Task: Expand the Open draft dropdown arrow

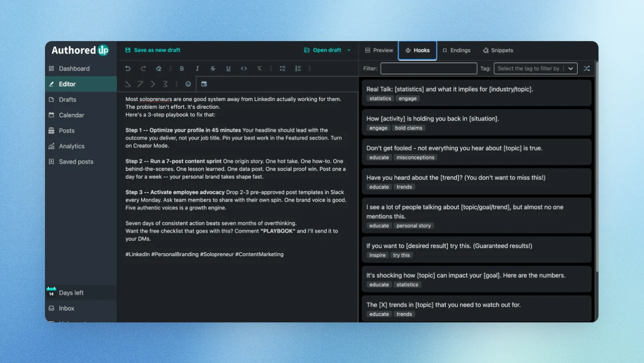Action: click(349, 50)
